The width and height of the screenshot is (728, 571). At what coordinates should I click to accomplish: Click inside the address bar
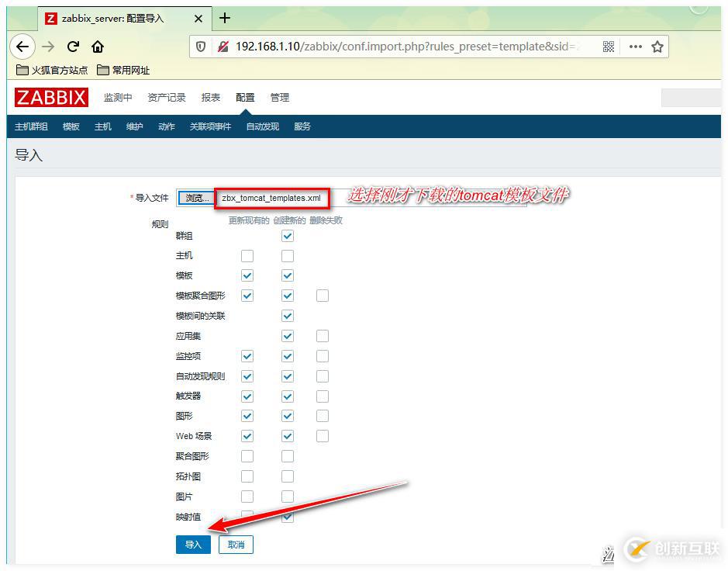click(388, 47)
